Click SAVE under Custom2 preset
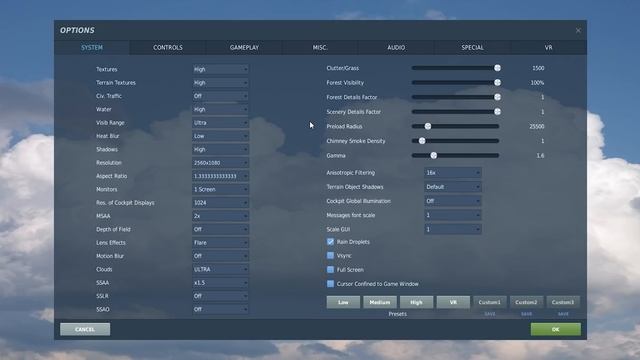 [527, 314]
